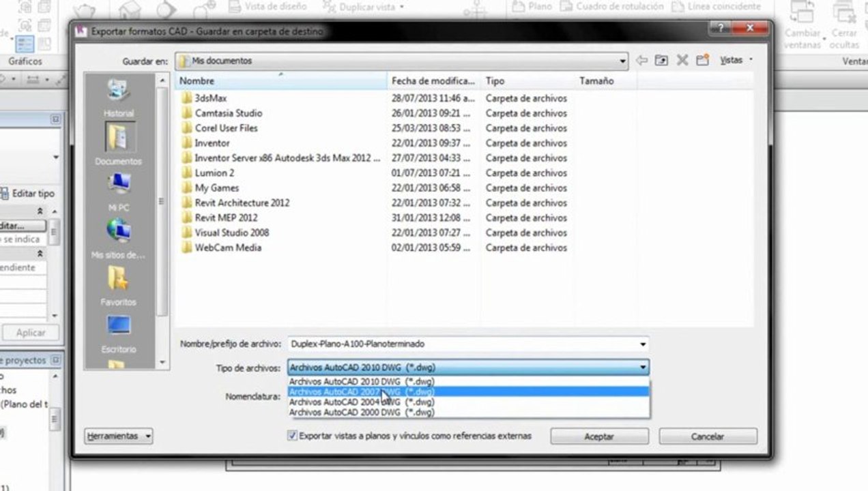This screenshot has height=491, width=868.
Task: Click the Plano ribbon tool
Action: click(x=532, y=7)
